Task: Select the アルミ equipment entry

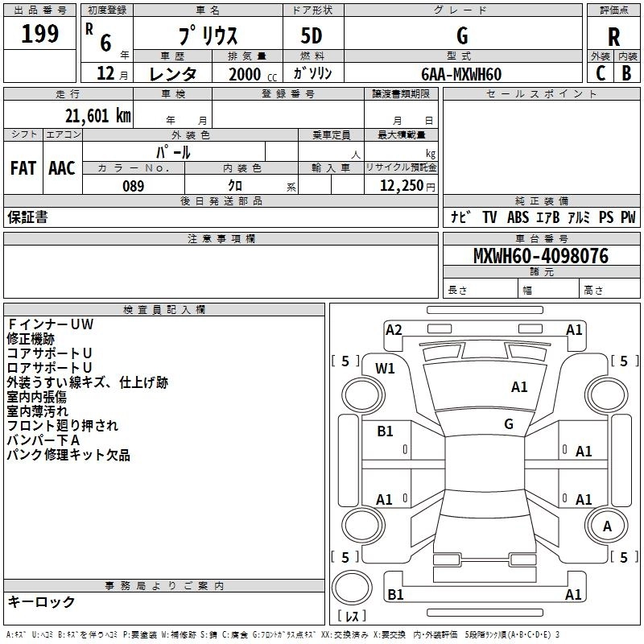Action: [x=579, y=217]
